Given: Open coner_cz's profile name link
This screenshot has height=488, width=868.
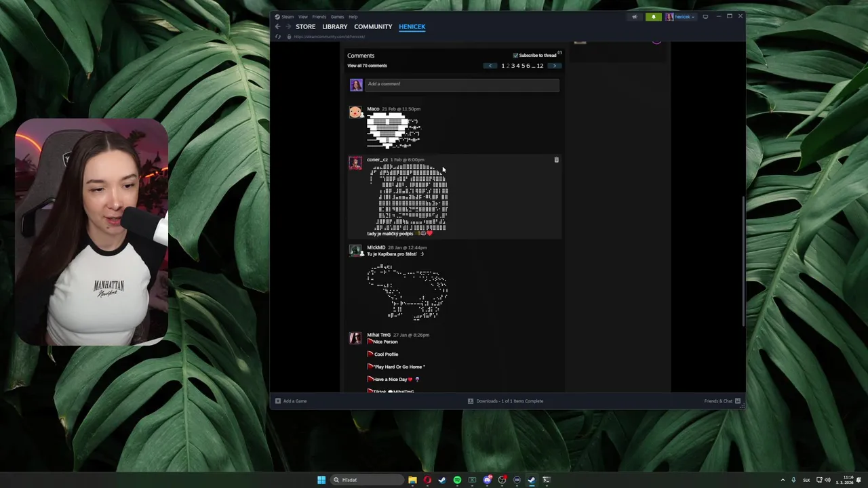Looking at the screenshot, I should (377, 160).
